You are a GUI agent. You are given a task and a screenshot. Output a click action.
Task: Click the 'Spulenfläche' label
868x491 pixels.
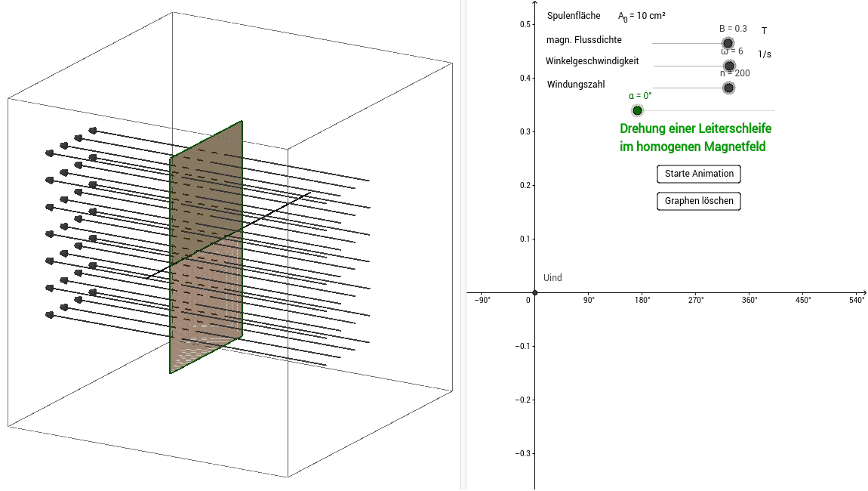[x=574, y=16]
